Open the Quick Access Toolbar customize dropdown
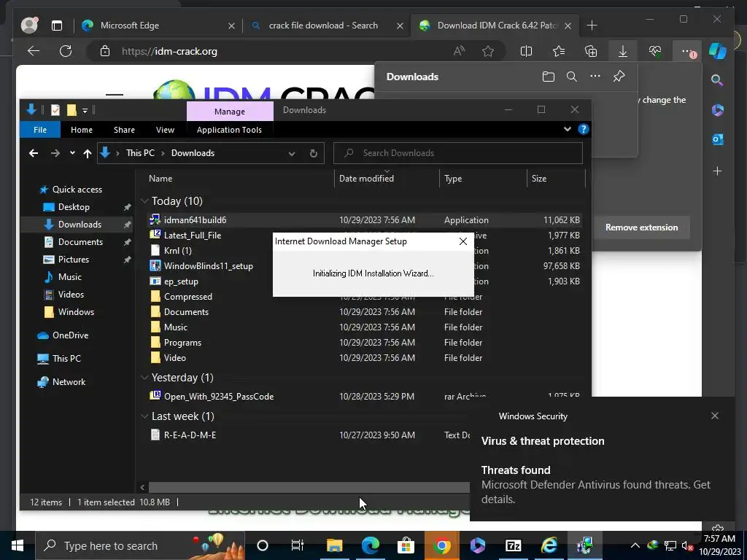This screenshot has width=747, height=560. [x=85, y=111]
